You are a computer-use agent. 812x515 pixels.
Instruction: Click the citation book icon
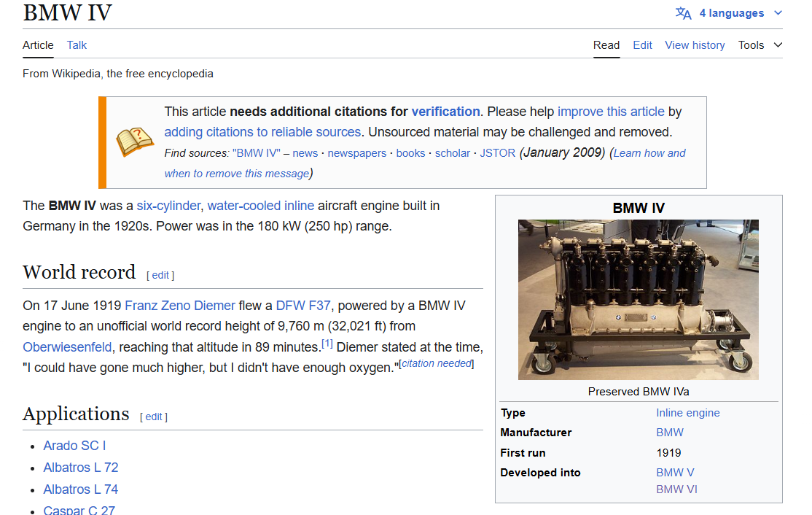coord(135,142)
